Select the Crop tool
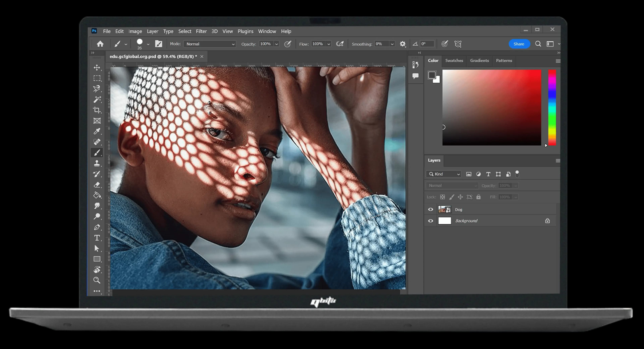 tap(97, 110)
